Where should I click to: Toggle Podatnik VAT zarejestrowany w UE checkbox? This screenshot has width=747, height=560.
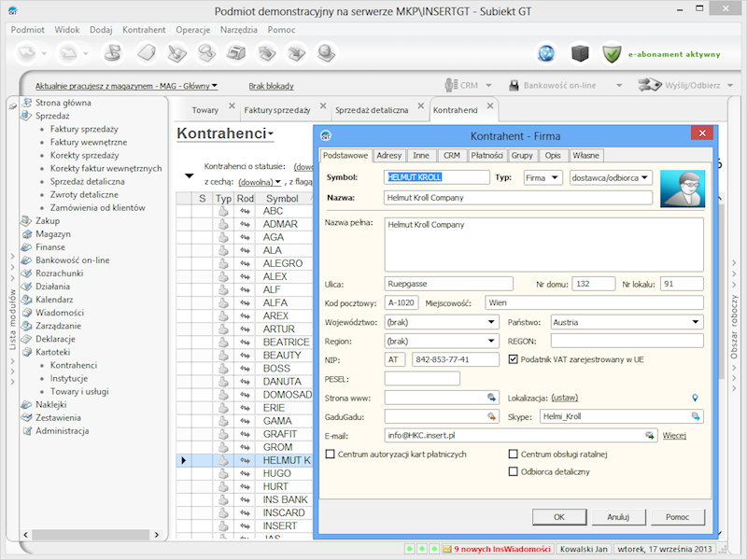[x=513, y=359]
